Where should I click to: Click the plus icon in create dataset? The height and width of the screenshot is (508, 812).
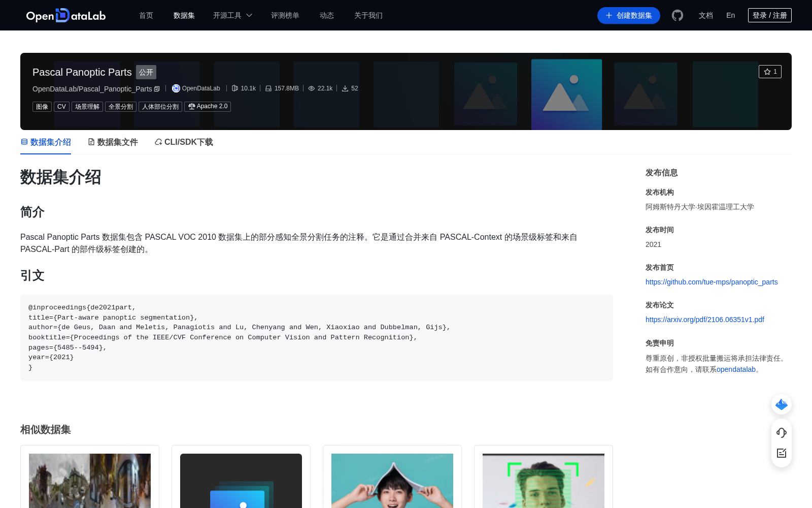click(x=609, y=15)
